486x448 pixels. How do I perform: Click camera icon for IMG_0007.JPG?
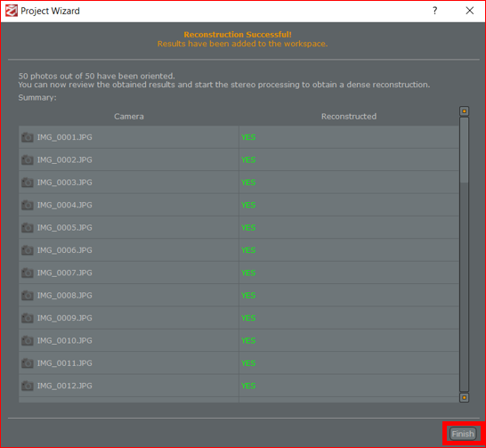[28, 273]
